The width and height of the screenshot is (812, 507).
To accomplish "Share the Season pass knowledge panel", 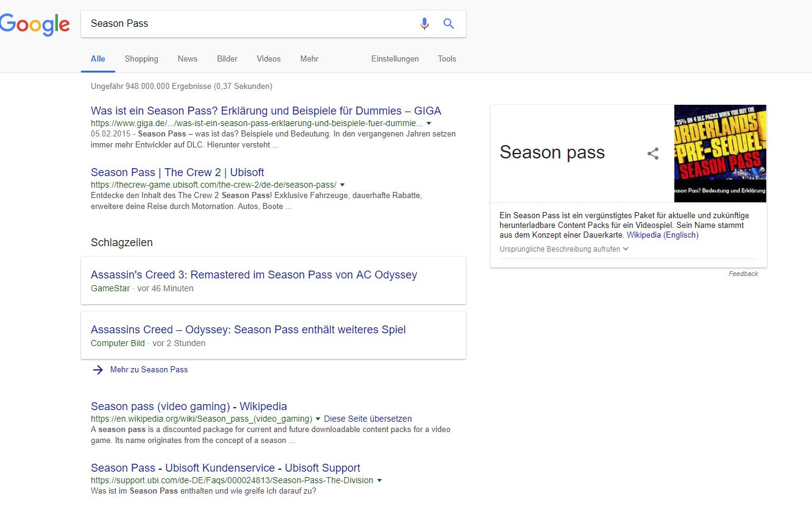I will [653, 154].
